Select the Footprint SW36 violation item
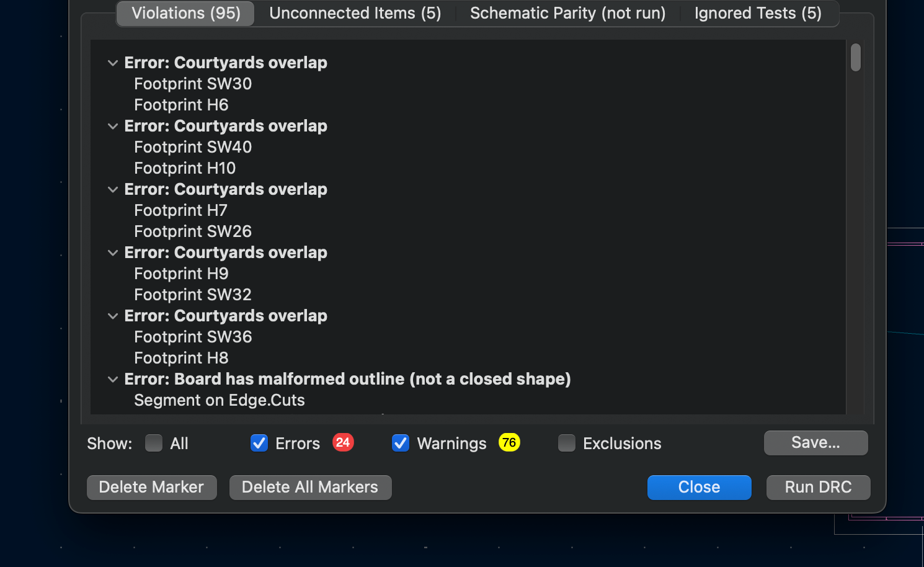 193,337
